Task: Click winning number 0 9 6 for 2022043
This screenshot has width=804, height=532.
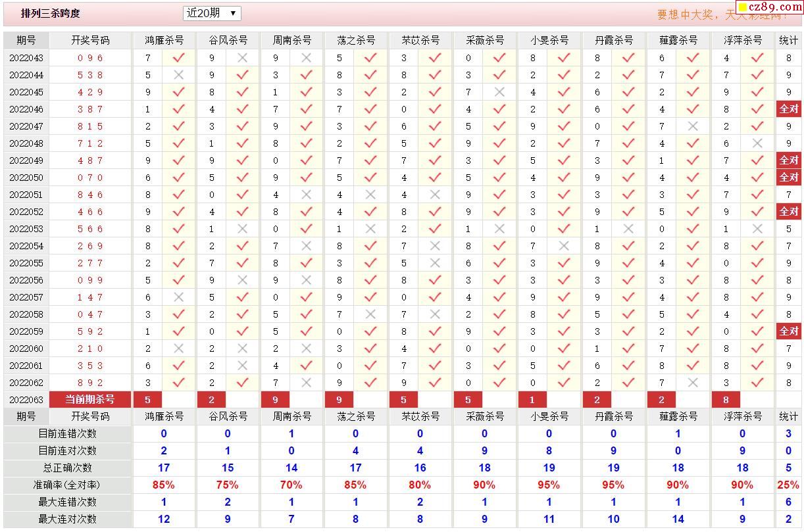Action: 90,58
